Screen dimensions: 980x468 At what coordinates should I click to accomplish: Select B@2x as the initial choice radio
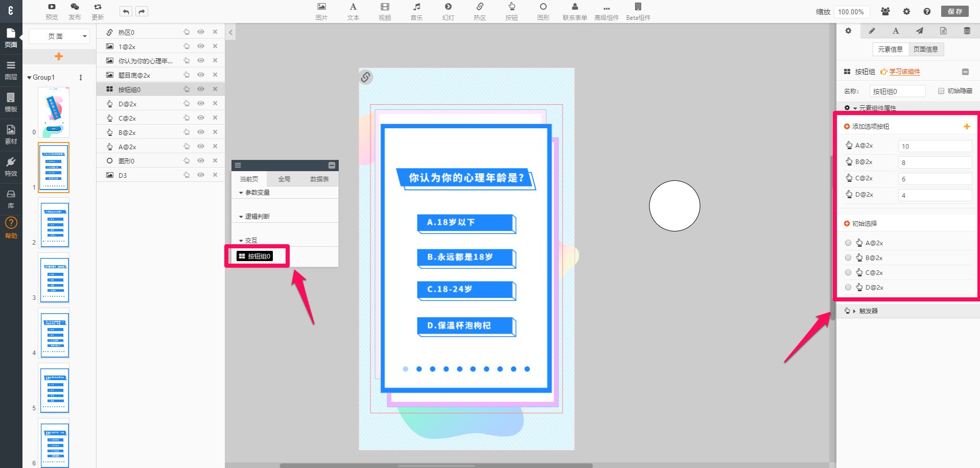(848, 258)
